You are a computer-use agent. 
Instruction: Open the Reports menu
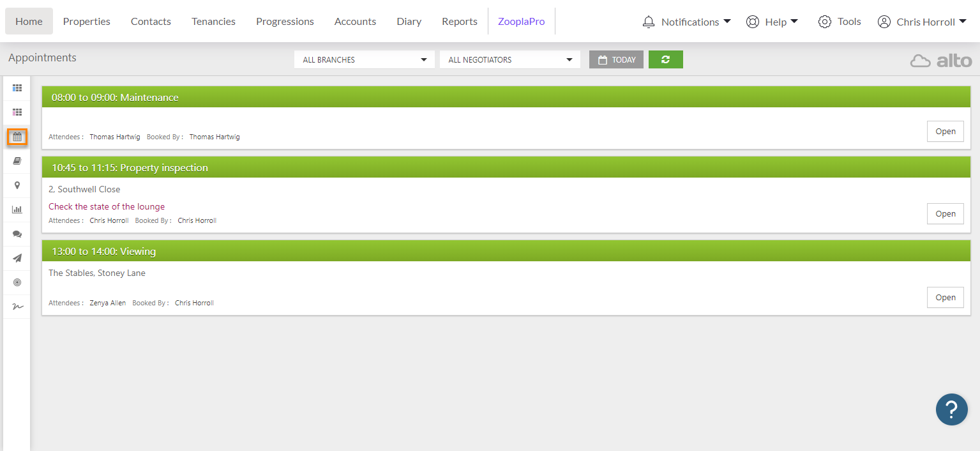click(460, 21)
